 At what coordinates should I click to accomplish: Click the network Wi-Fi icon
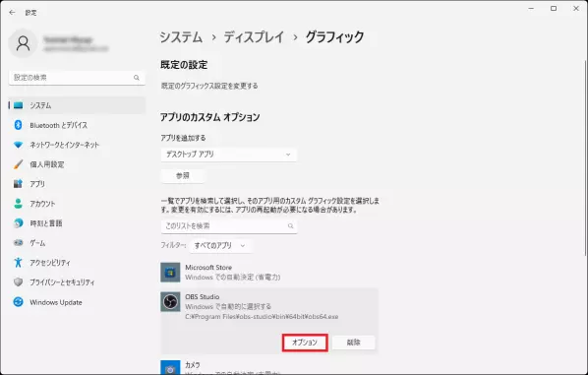click(x=18, y=145)
